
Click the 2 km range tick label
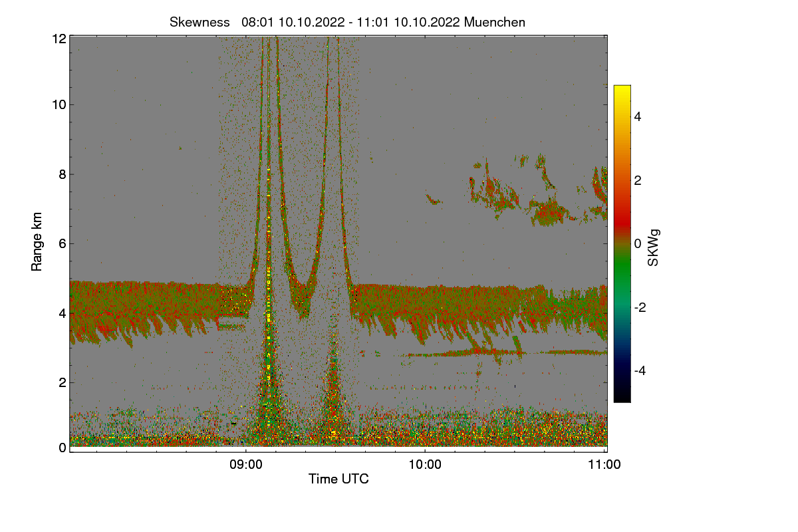click(x=63, y=382)
